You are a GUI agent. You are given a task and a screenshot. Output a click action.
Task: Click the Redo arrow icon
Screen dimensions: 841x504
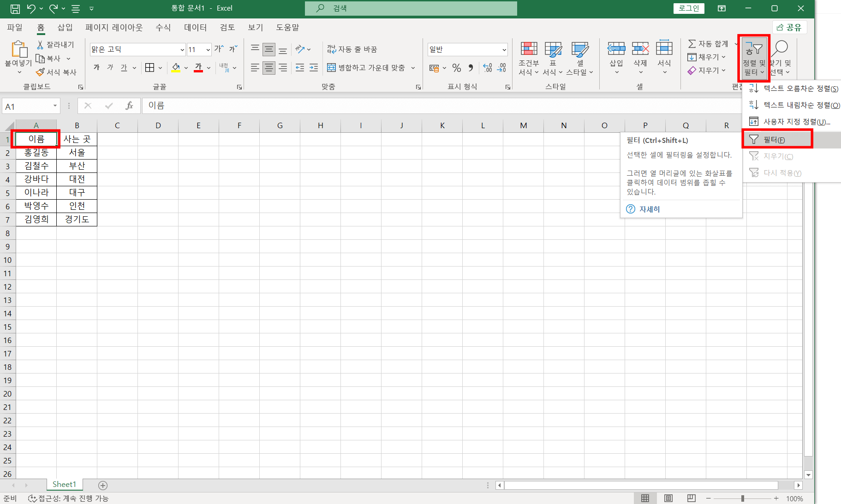click(x=54, y=8)
